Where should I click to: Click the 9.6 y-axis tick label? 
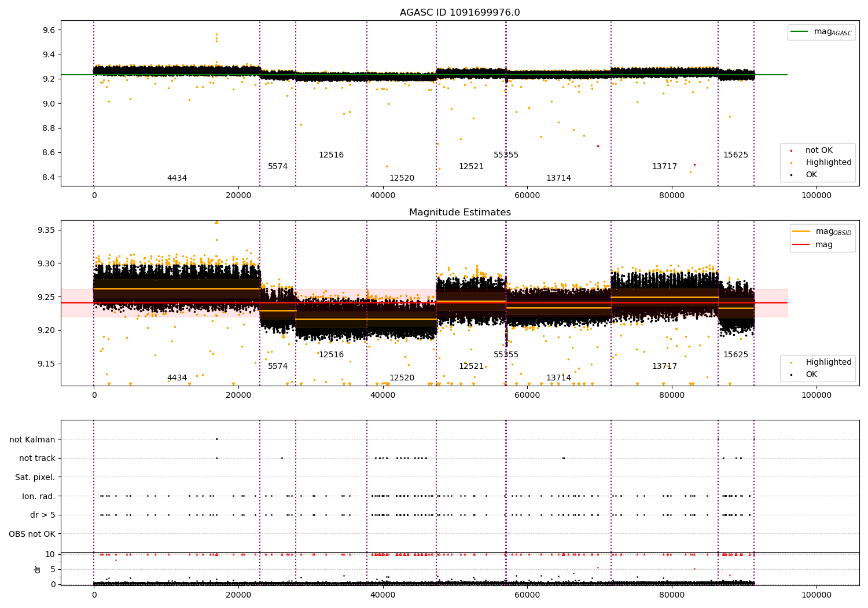click(49, 30)
